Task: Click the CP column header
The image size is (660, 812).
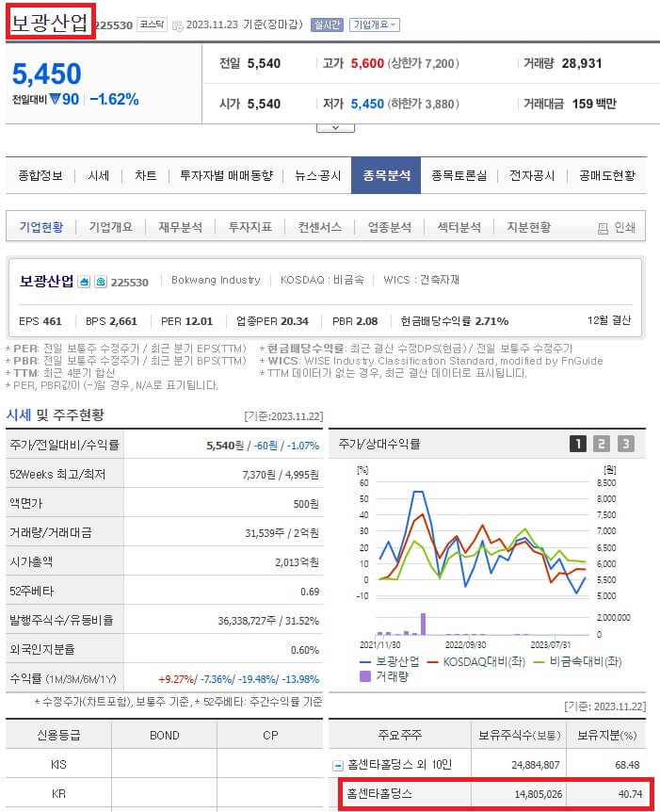Action: click(270, 736)
